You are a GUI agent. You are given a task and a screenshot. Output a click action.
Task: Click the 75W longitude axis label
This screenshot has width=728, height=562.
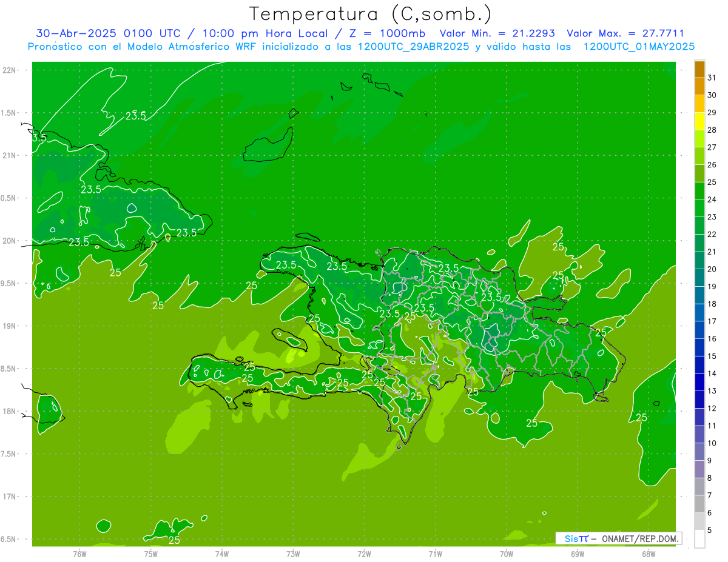[x=151, y=554]
